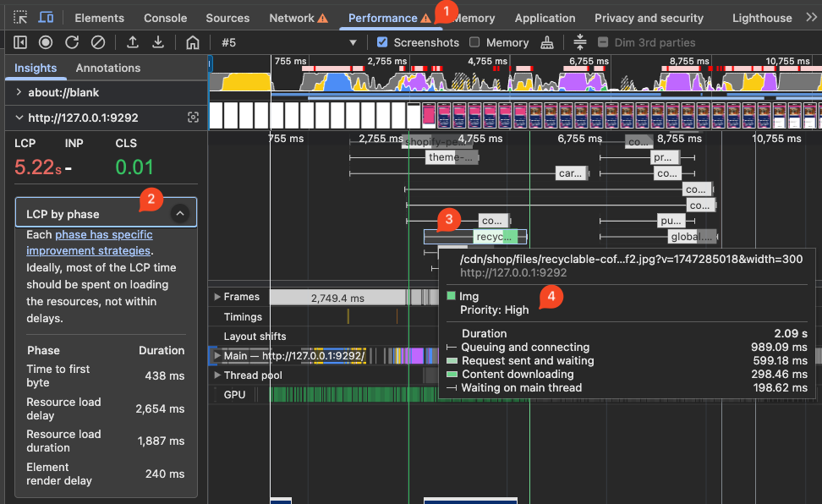Select the inspect element picker icon

click(21, 18)
